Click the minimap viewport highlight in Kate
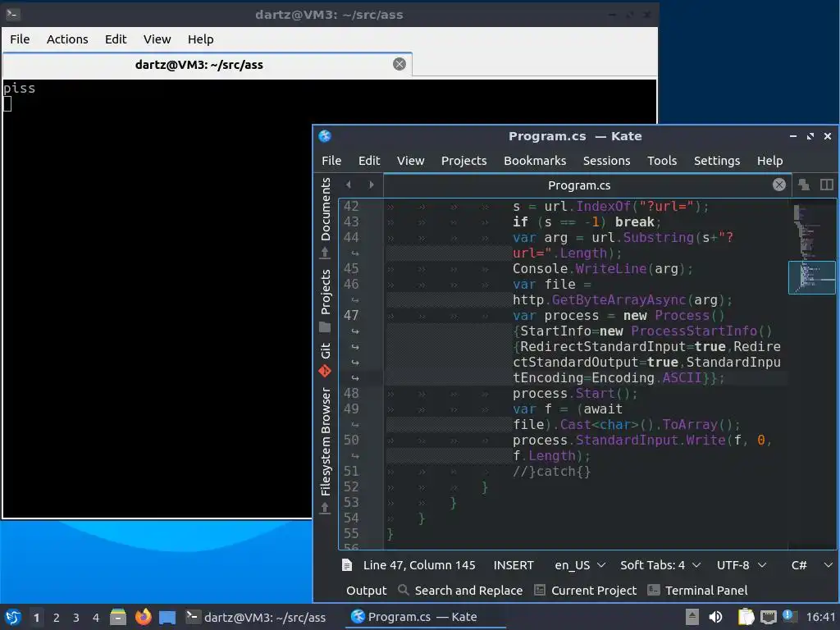The width and height of the screenshot is (840, 630). 811,277
